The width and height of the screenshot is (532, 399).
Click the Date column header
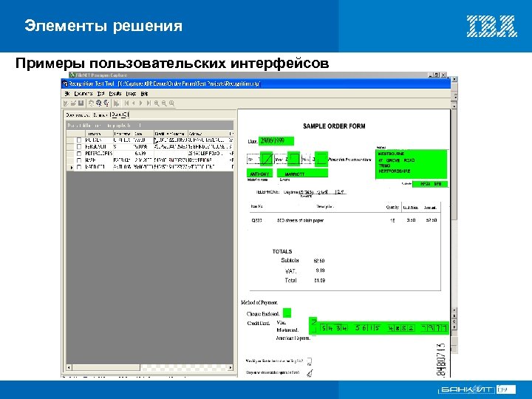coord(143,134)
